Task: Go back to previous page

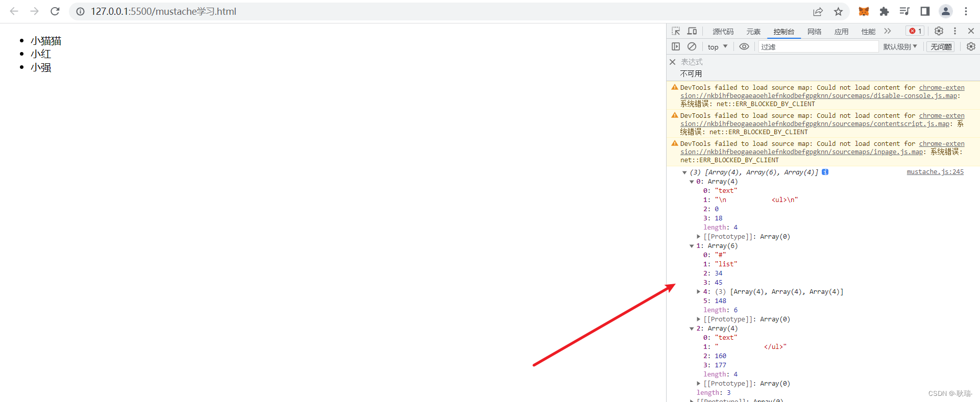Action: [x=14, y=11]
